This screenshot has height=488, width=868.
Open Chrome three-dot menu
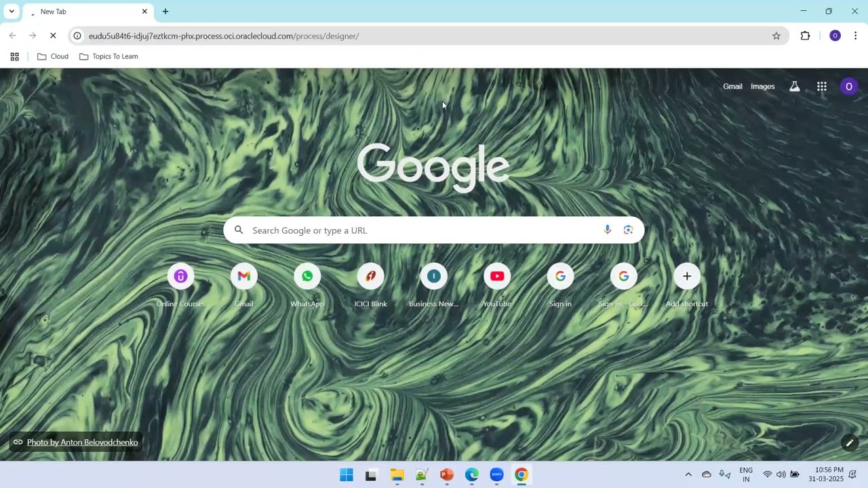tap(855, 36)
